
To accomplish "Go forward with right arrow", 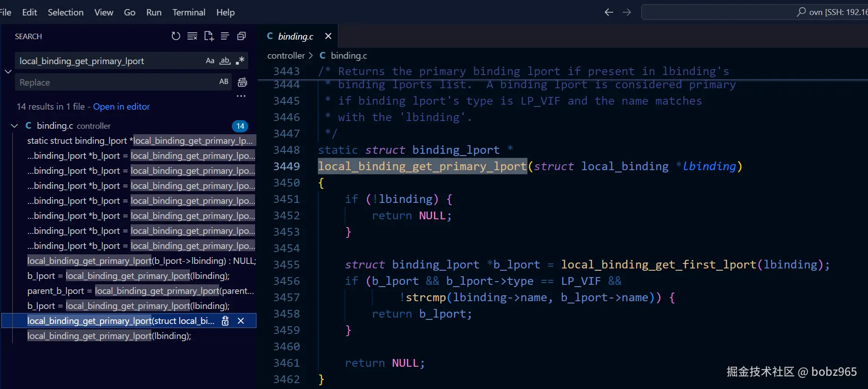I will [x=627, y=12].
